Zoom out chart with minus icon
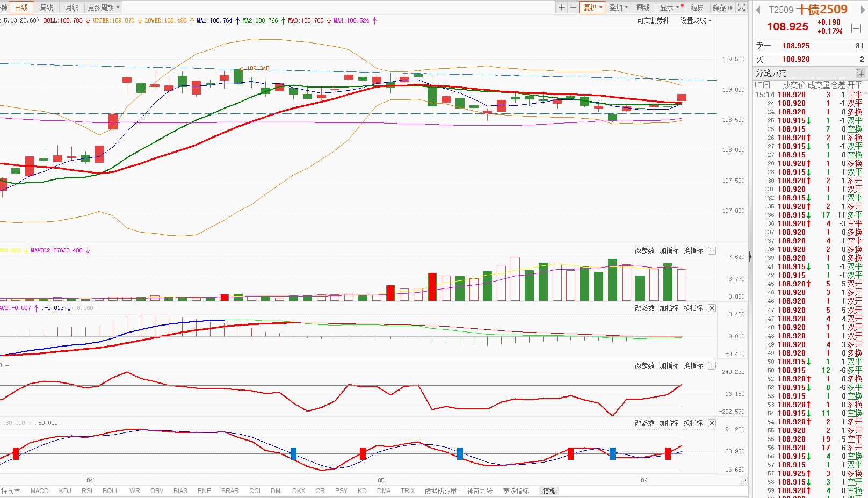Viewport: 868px width, 498px height. [x=573, y=8]
